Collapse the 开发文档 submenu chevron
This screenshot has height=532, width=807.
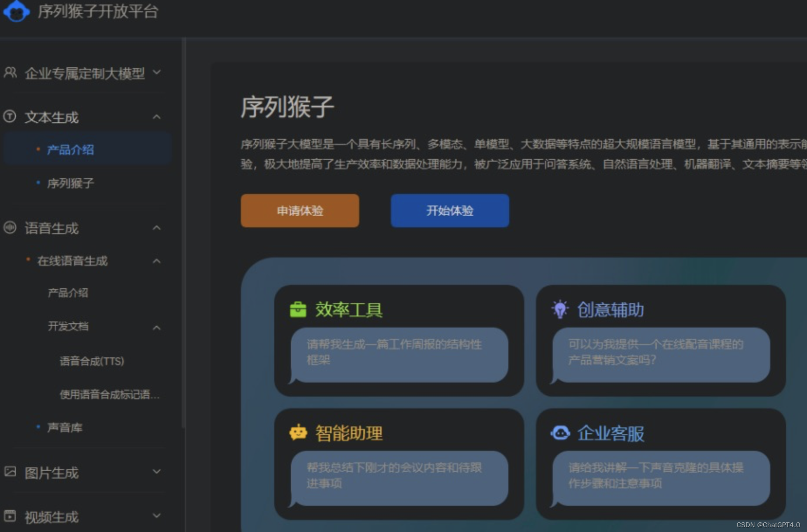[x=157, y=328]
